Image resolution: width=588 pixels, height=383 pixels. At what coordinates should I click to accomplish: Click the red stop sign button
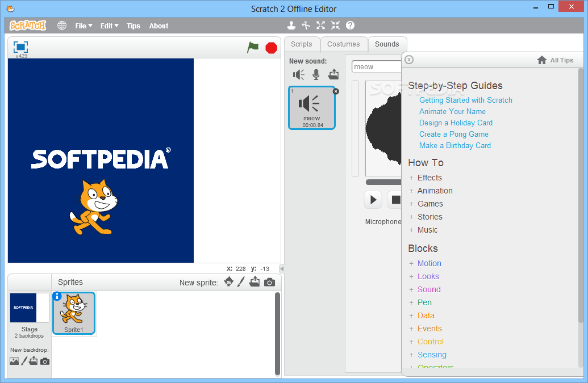pos(271,48)
